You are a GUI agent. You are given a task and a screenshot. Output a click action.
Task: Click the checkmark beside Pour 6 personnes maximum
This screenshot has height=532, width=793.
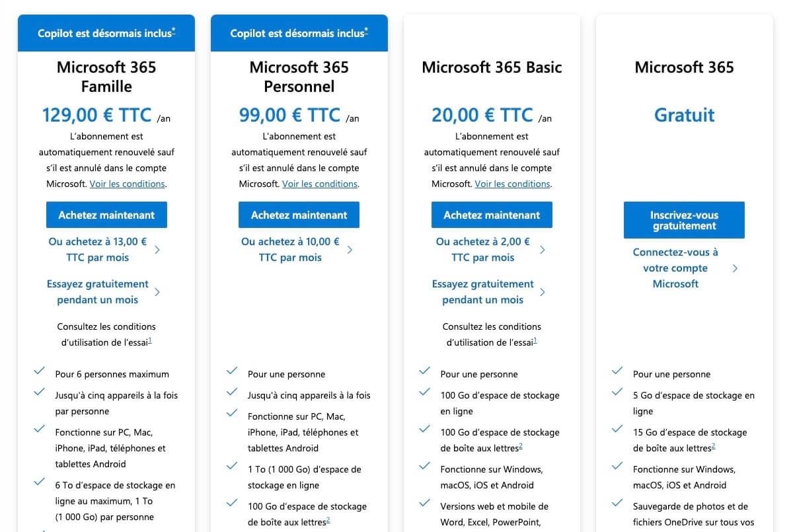(x=39, y=371)
